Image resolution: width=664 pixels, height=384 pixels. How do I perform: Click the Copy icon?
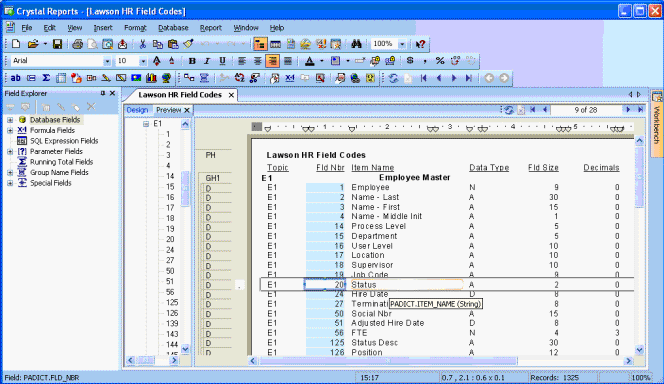[x=158, y=44]
